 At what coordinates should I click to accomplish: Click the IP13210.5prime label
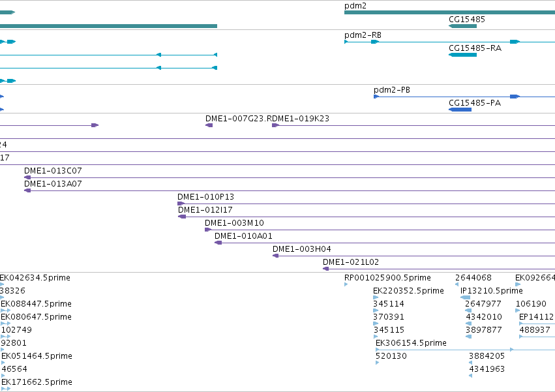click(492, 291)
